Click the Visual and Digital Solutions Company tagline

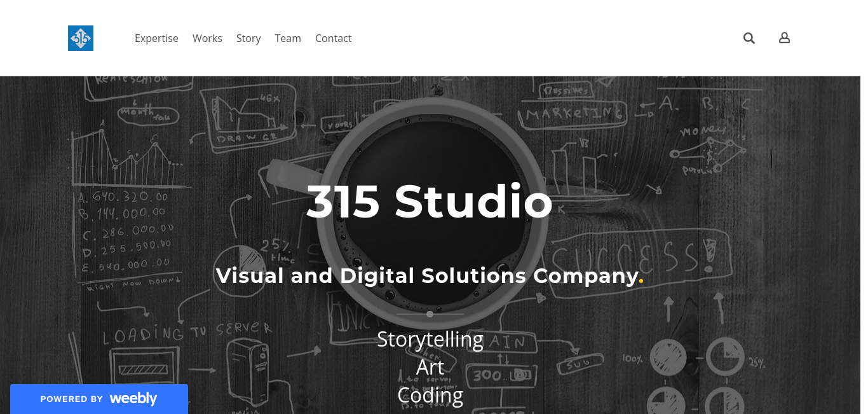427,275
